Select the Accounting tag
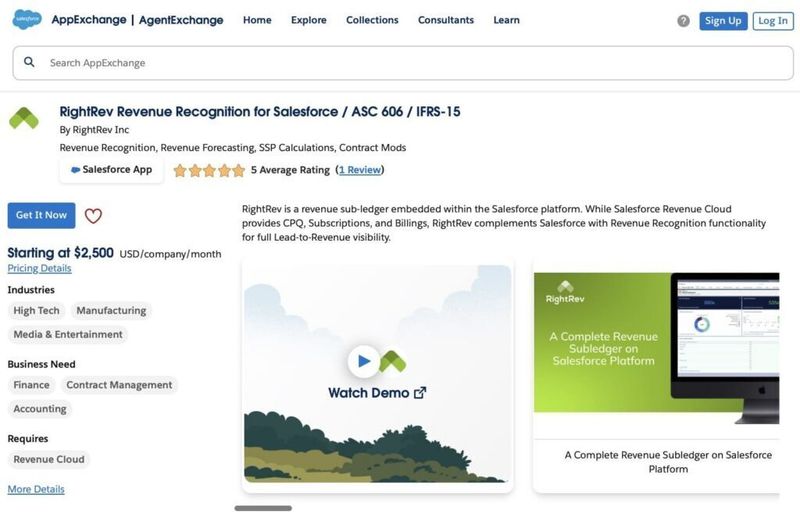 40,409
